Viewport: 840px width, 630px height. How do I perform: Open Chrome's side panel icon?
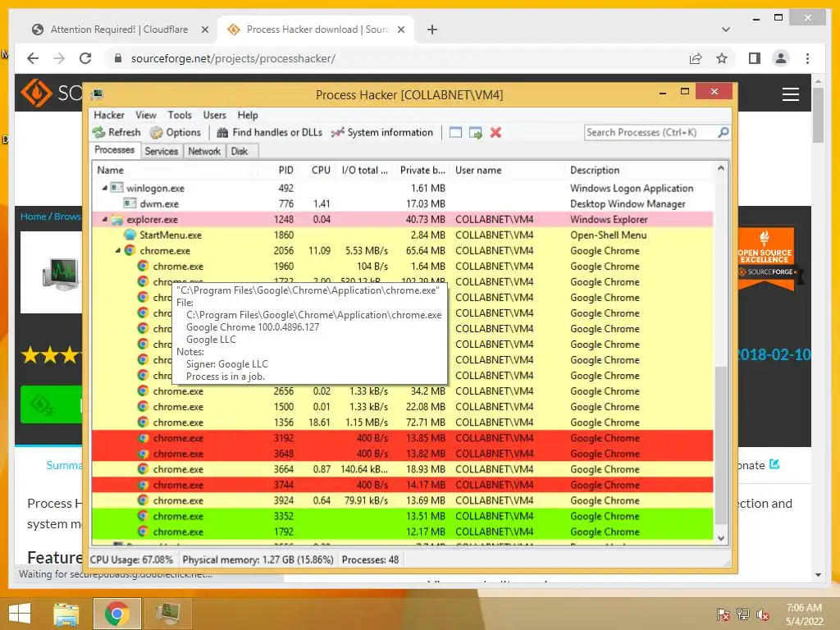coord(755,58)
